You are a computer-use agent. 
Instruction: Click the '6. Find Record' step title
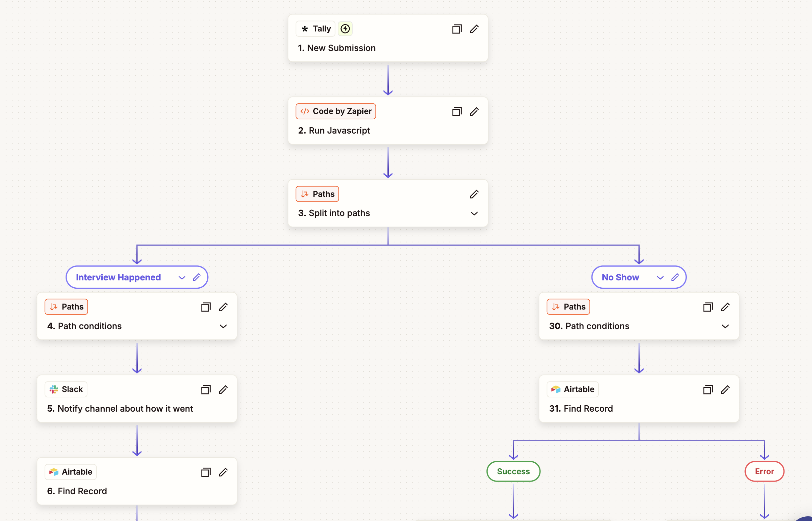tap(77, 491)
